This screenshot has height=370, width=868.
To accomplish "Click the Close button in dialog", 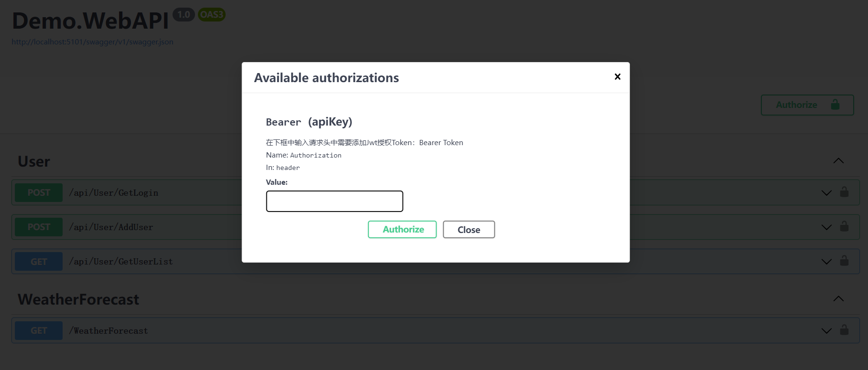I will (469, 230).
